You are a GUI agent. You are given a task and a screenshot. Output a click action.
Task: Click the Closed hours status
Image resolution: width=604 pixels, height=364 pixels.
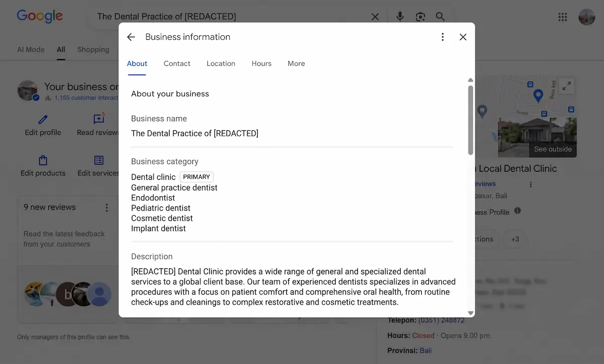tap(423, 335)
